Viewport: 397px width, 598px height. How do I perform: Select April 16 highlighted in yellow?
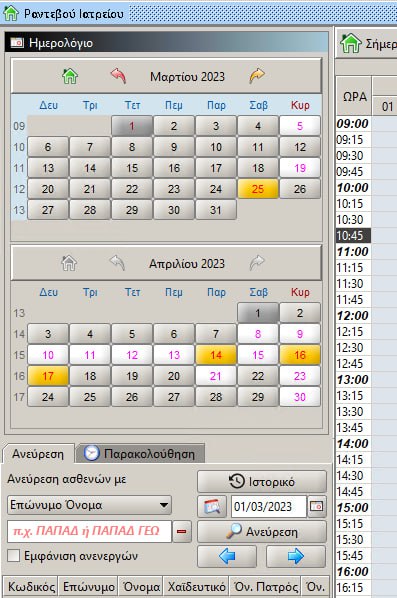coord(300,355)
